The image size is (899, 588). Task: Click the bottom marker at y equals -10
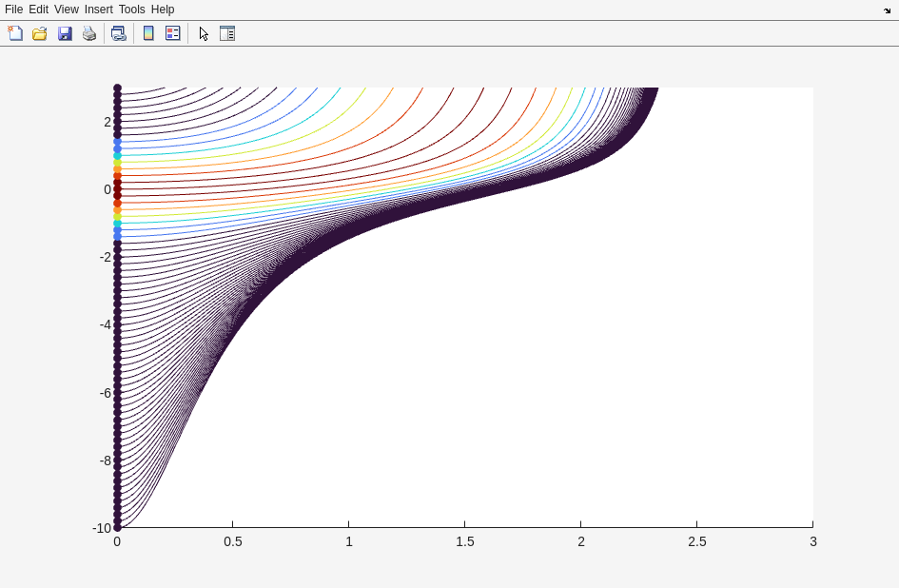point(117,527)
